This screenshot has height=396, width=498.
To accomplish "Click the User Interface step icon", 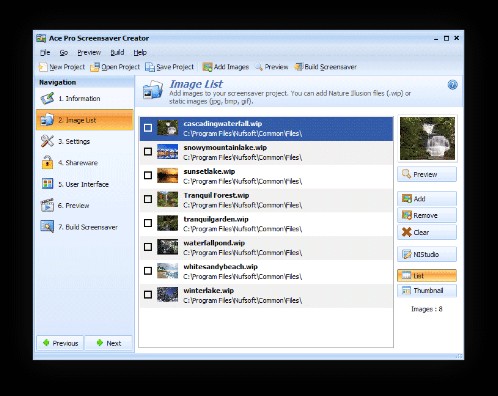I will 47,184.
